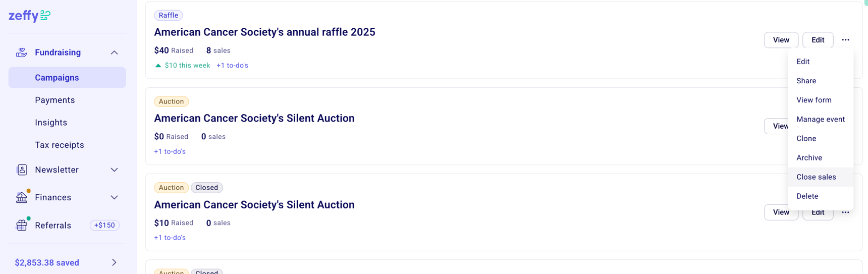Click the +$150 referrals badge
The image size is (868, 274).
pyautogui.click(x=104, y=225)
